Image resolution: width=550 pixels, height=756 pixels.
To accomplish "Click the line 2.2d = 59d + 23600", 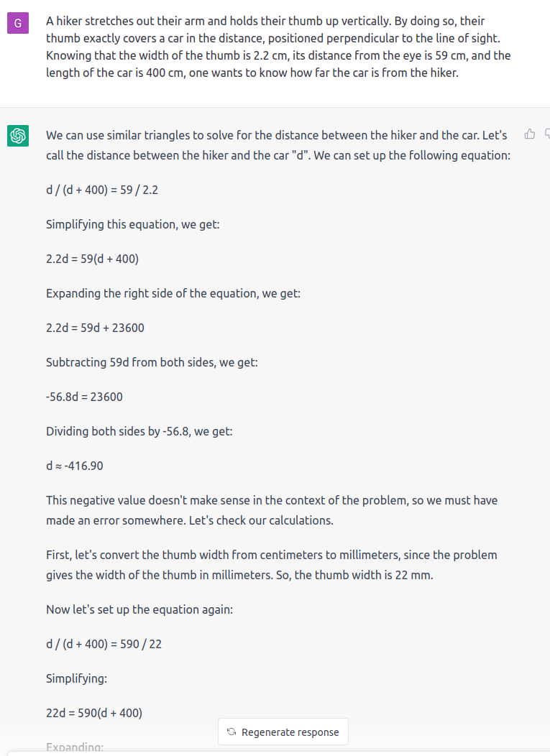I will click(95, 328).
